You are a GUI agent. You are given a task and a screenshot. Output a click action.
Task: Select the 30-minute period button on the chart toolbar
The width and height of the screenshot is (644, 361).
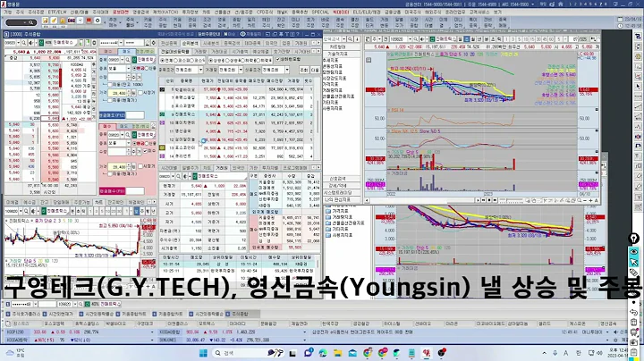[x=538, y=39]
